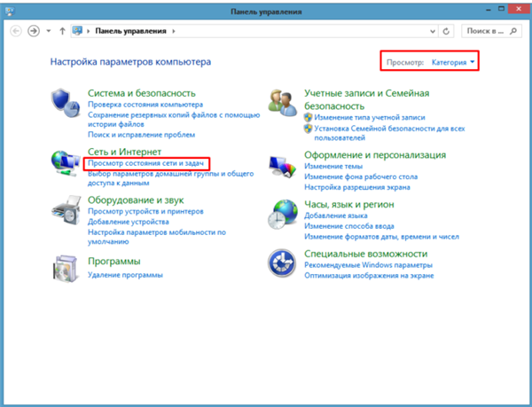The width and height of the screenshot is (532, 407).
Task: Open Настройка параметров мобильности по умолчанию
Action: click(157, 237)
